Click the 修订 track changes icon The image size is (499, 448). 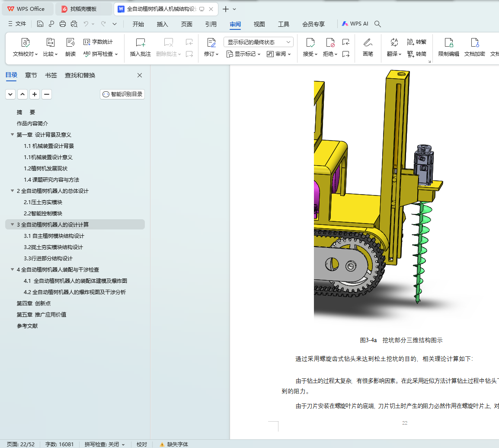coord(211,43)
